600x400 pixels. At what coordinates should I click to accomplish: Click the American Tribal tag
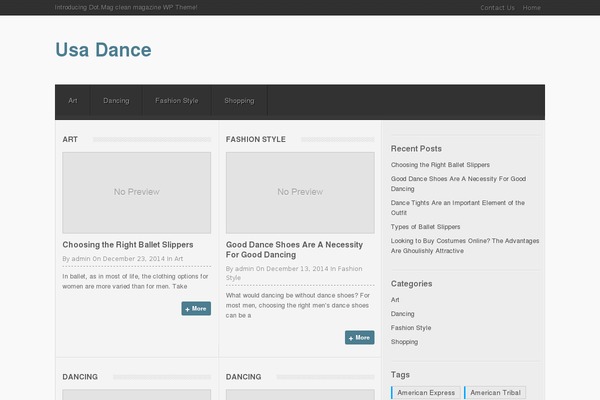click(x=495, y=393)
